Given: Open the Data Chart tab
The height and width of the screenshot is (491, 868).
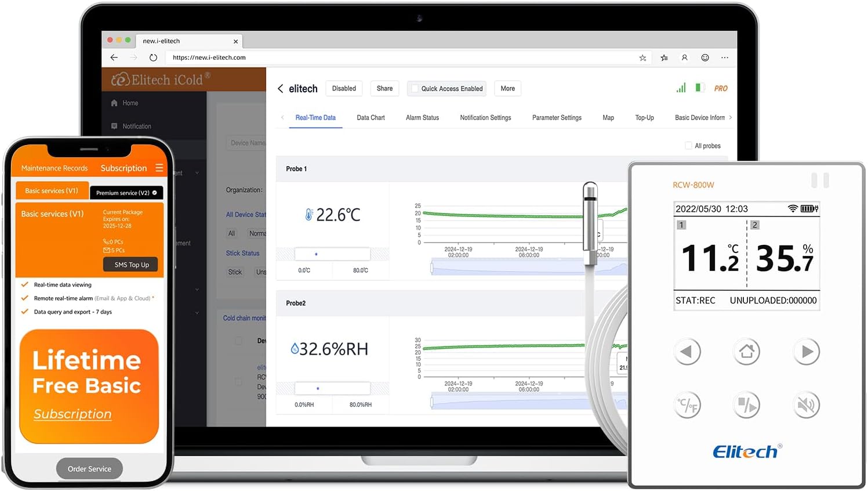Looking at the screenshot, I should (x=371, y=118).
